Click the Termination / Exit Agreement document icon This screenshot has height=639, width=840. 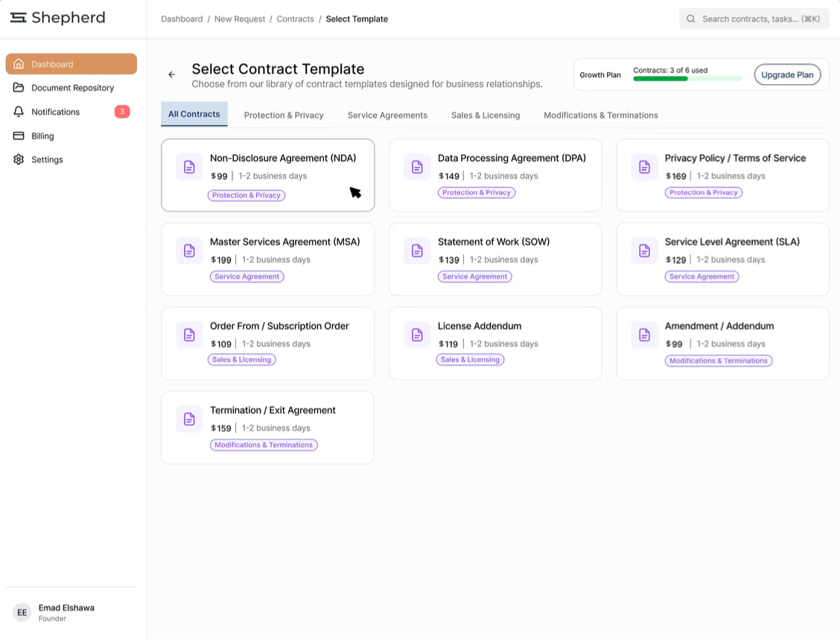(189, 419)
